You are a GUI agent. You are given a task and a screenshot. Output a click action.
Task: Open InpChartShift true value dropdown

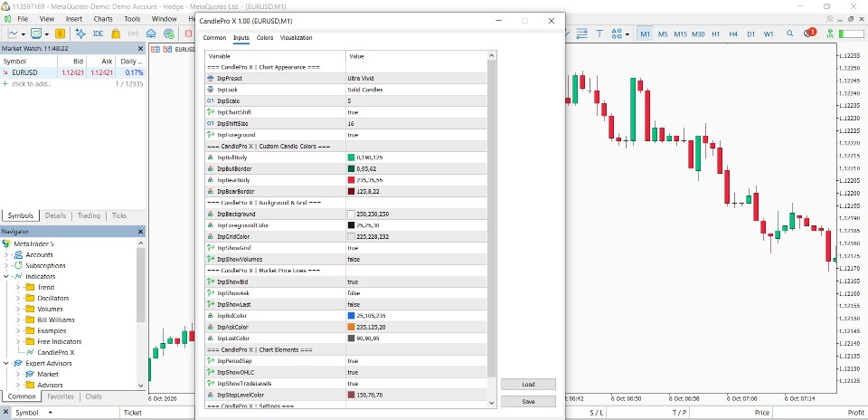416,112
